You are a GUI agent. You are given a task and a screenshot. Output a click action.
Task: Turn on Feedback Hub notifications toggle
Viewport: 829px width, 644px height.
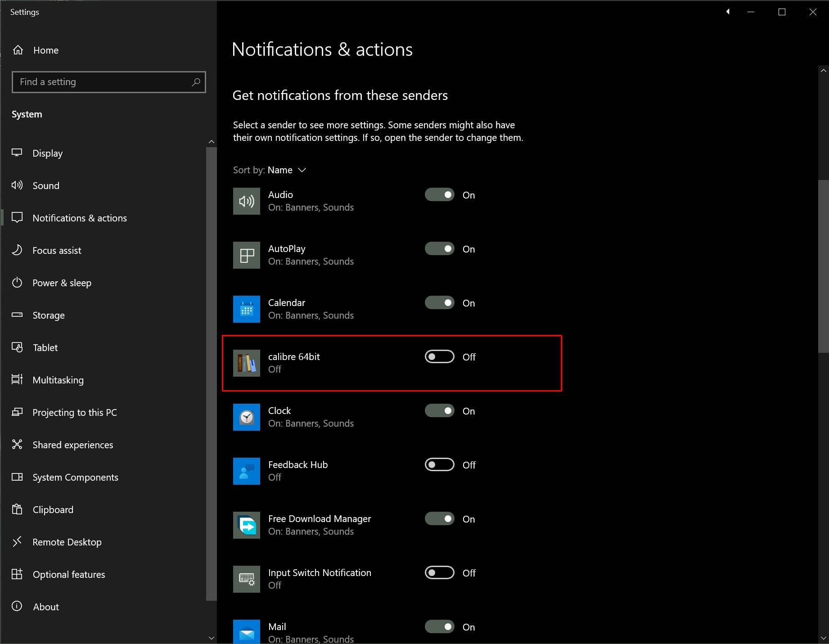click(x=439, y=465)
